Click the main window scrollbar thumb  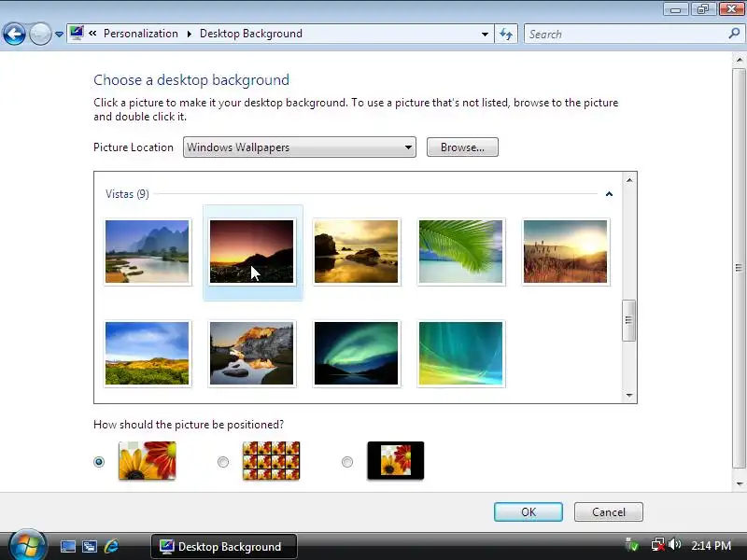[x=739, y=268]
